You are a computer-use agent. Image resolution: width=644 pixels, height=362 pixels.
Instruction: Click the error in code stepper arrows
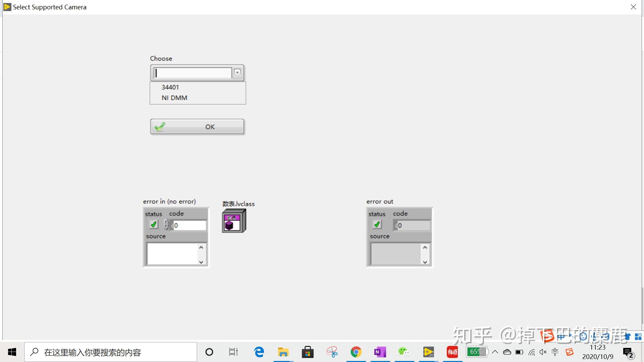pyautogui.click(x=166, y=224)
